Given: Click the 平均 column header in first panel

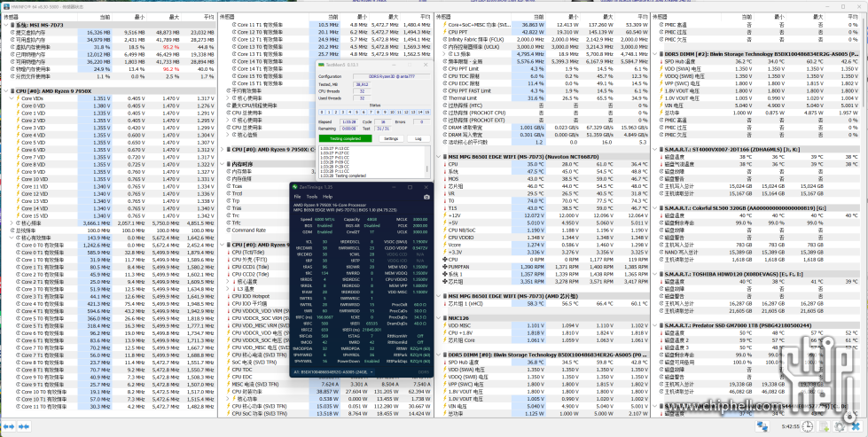Looking at the screenshot, I should tap(198, 17).
